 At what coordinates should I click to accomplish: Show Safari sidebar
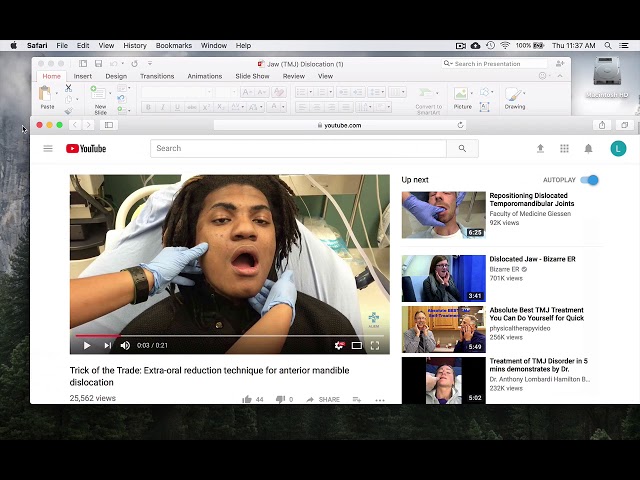click(x=109, y=125)
